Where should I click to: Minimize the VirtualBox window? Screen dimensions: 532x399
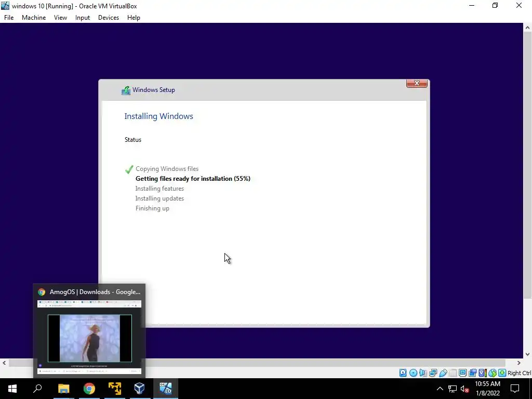(472, 6)
